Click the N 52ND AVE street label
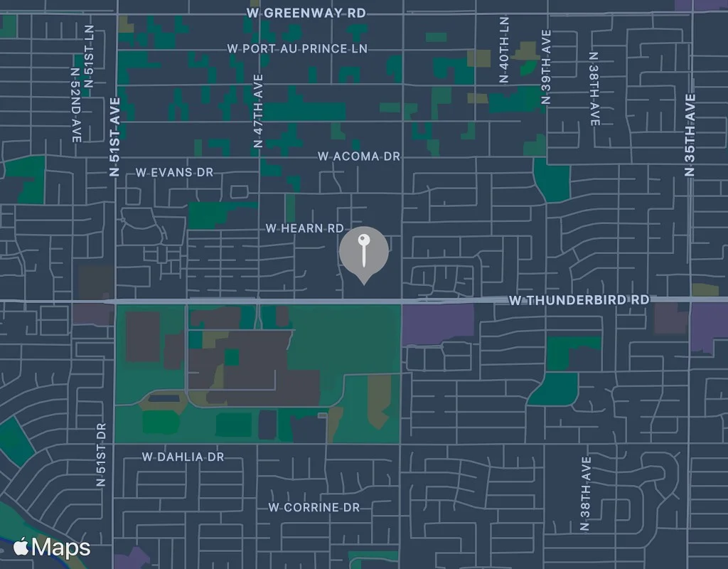This screenshot has width=728, height=569. (75, 105)
